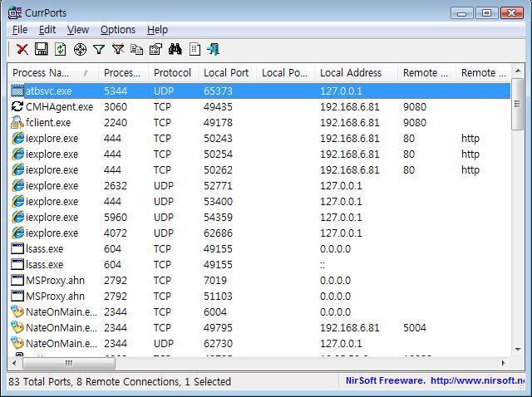Click the Copy selected items icon
Viewport: 532px width, 397px height.
[136, 50]
